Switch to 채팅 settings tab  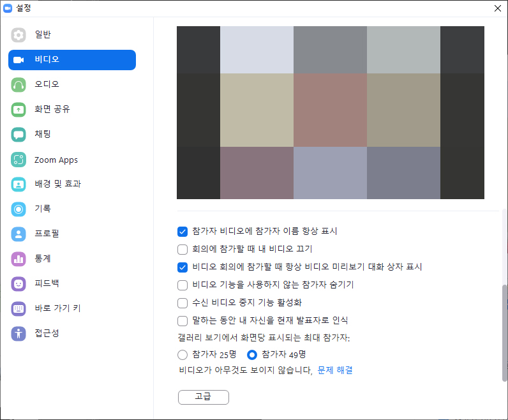72,135
